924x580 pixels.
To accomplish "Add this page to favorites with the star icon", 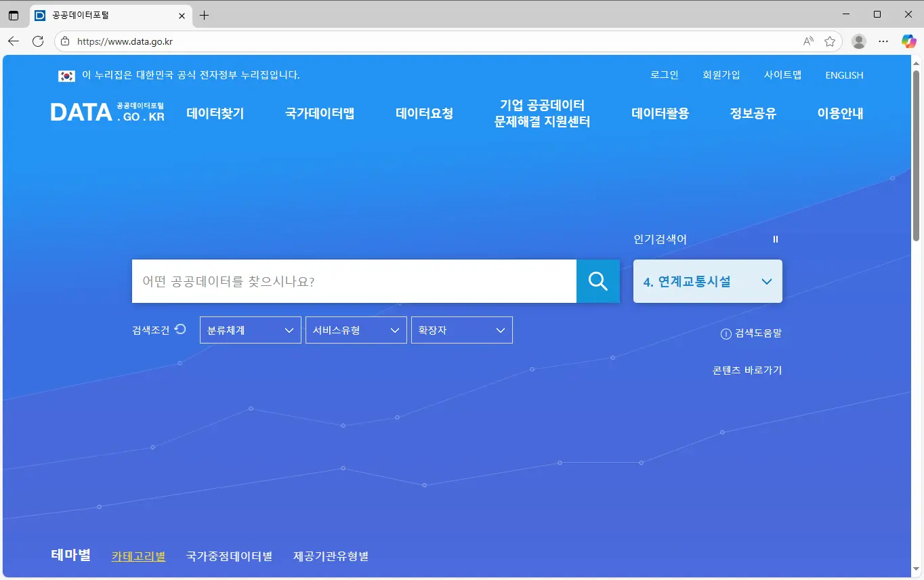I will (x=830, y=41).
